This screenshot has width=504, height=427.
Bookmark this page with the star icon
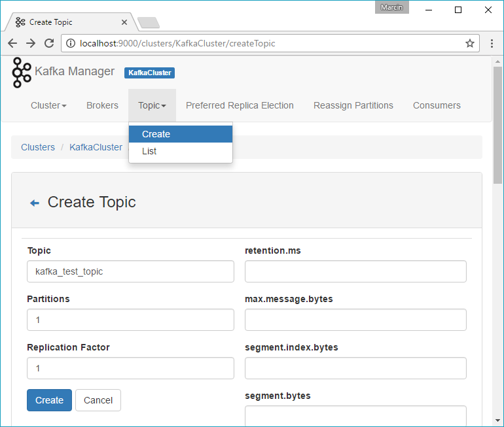point(470,43)
